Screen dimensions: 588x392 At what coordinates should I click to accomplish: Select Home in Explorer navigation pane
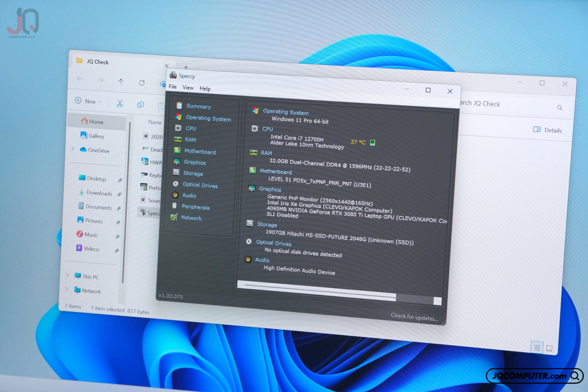(96, 122)
